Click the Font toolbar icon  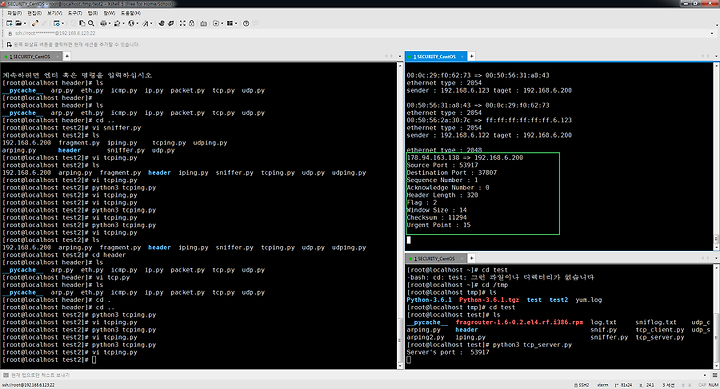pyautogui.click(x=145, y=23)
